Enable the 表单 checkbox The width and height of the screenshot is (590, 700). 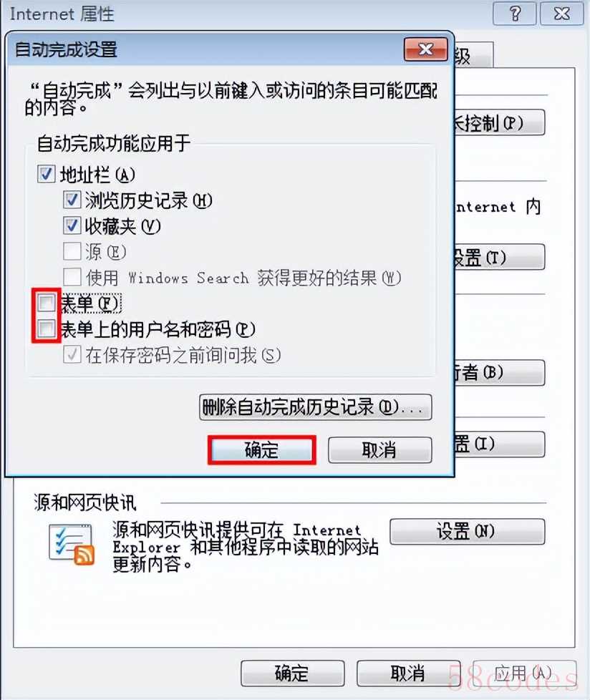click(x=47, y=303)
